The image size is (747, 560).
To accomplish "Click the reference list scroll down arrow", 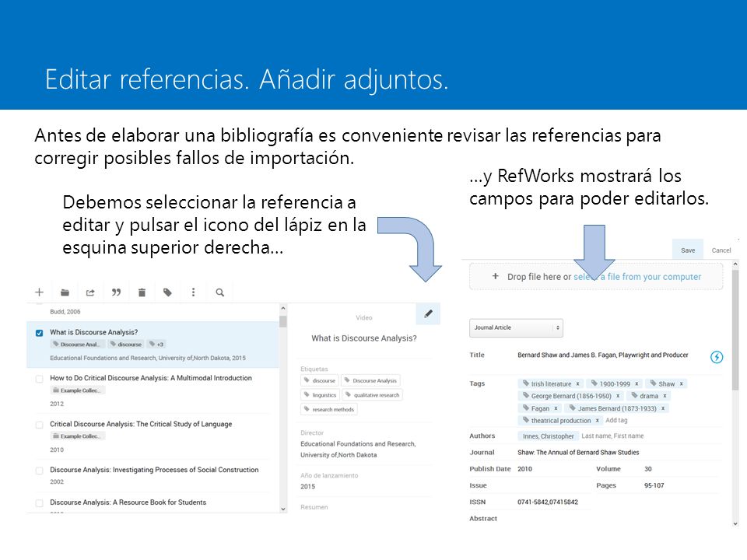I will point(283,509).
